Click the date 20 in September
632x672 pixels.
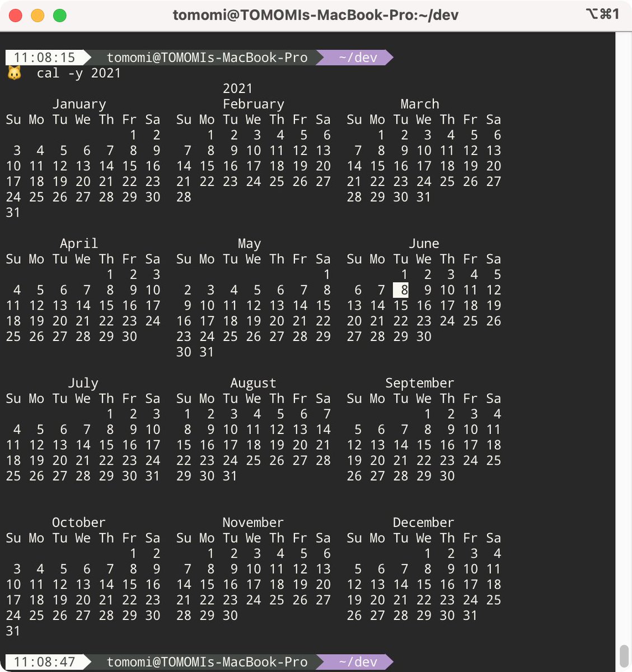(377, 460)
